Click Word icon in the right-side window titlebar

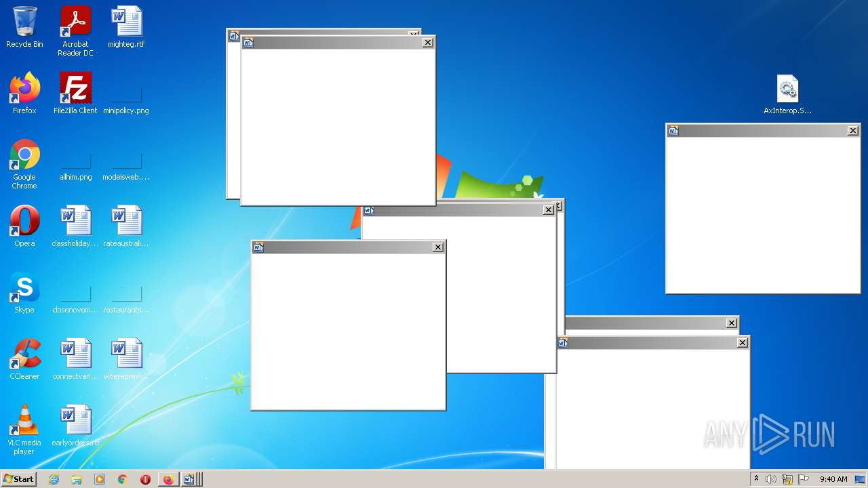pyautogui.click(x=673, y=131)
